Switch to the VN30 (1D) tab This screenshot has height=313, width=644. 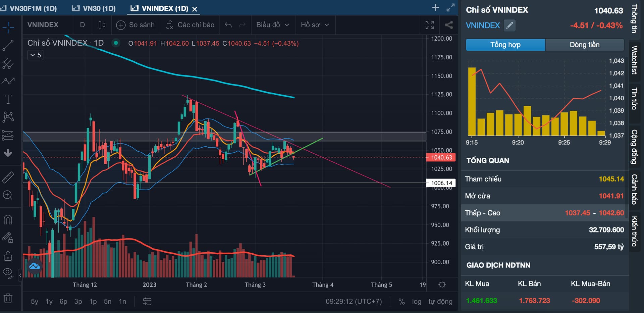[x=94, y=8]
